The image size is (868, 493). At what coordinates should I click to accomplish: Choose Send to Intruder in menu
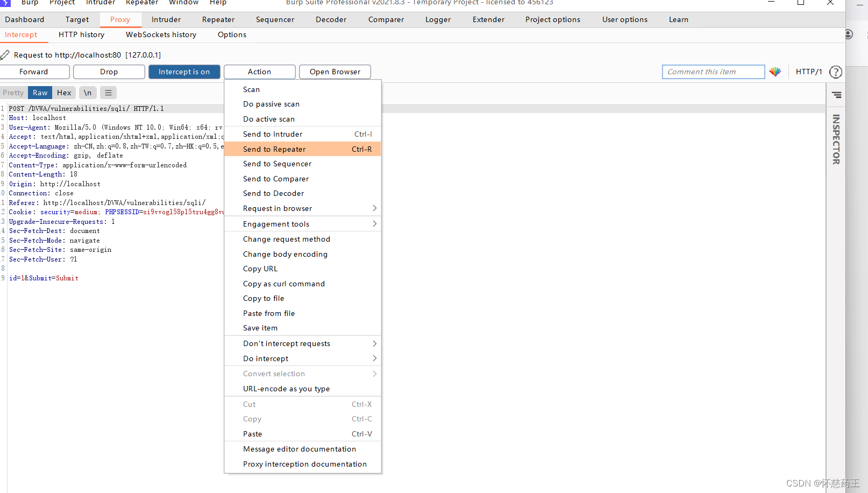(x=302, y=134)
